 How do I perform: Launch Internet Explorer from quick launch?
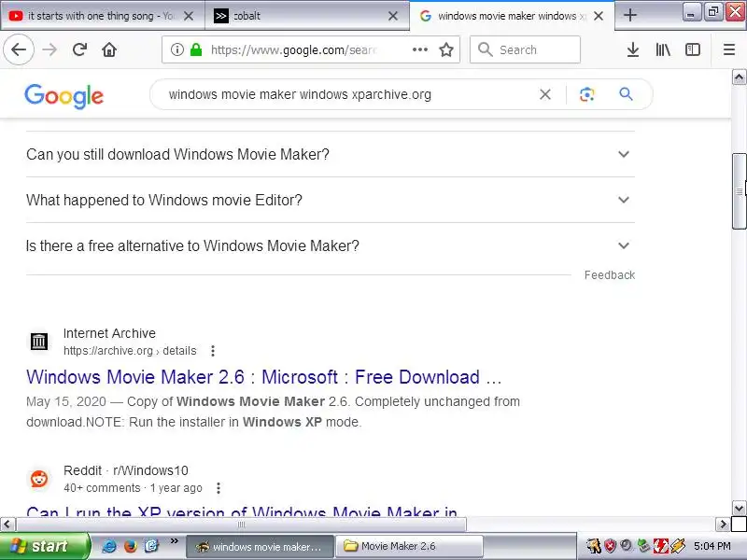pyautogui.click(x=109, y=546)
